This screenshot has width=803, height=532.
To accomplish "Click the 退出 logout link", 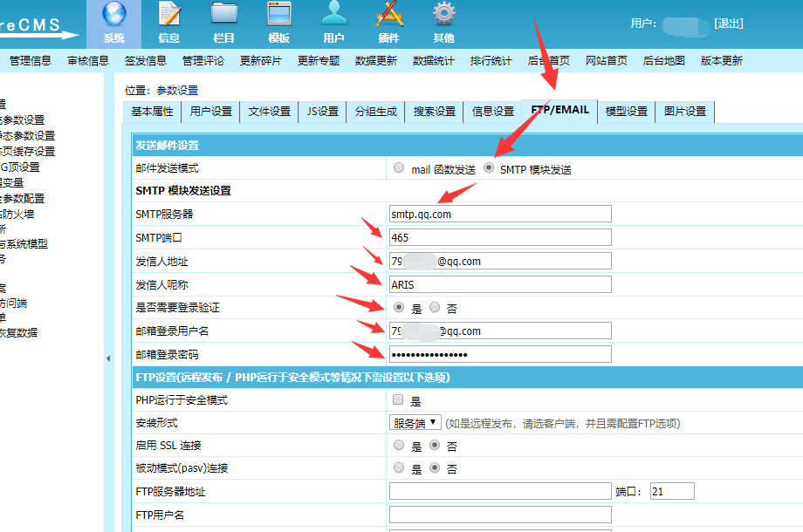I will point(728,24).
